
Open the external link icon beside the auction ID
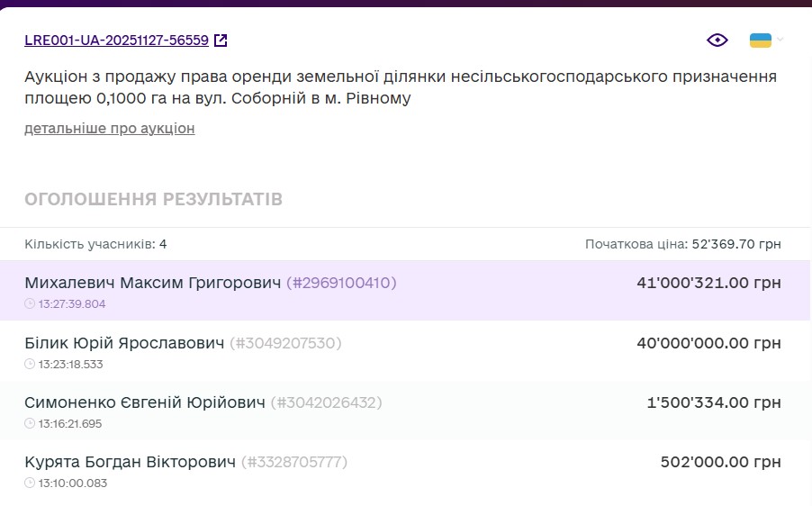pos(221,41)
